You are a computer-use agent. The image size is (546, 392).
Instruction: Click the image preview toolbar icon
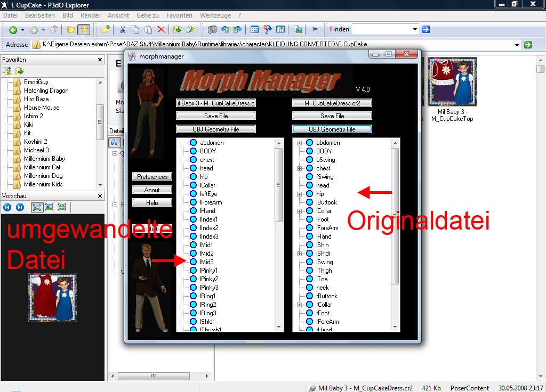click(x=298, y=30)
